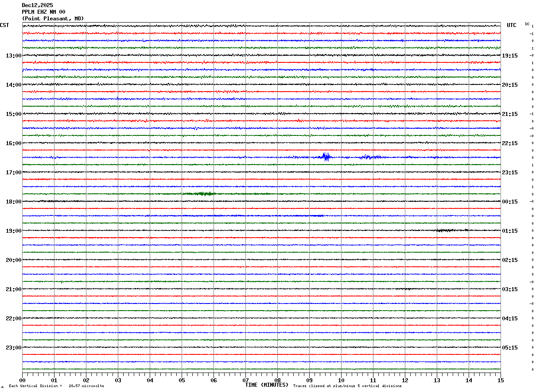Click the 15 minute mark on the time axis
This screenshot has height=392, width=536.
point(501,380)
